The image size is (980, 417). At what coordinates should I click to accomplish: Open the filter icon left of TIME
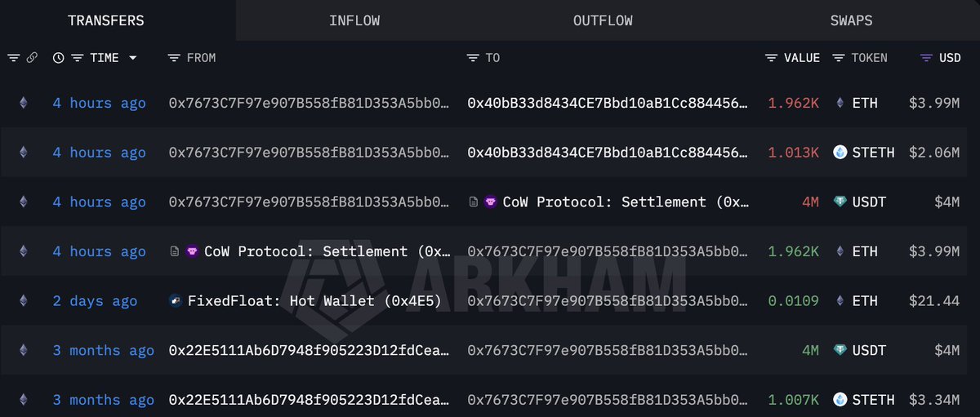pos(77,58)
